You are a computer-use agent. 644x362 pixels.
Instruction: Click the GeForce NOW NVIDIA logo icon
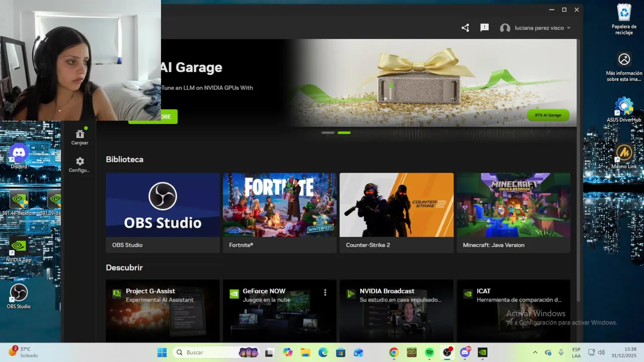tap(234, 294)
